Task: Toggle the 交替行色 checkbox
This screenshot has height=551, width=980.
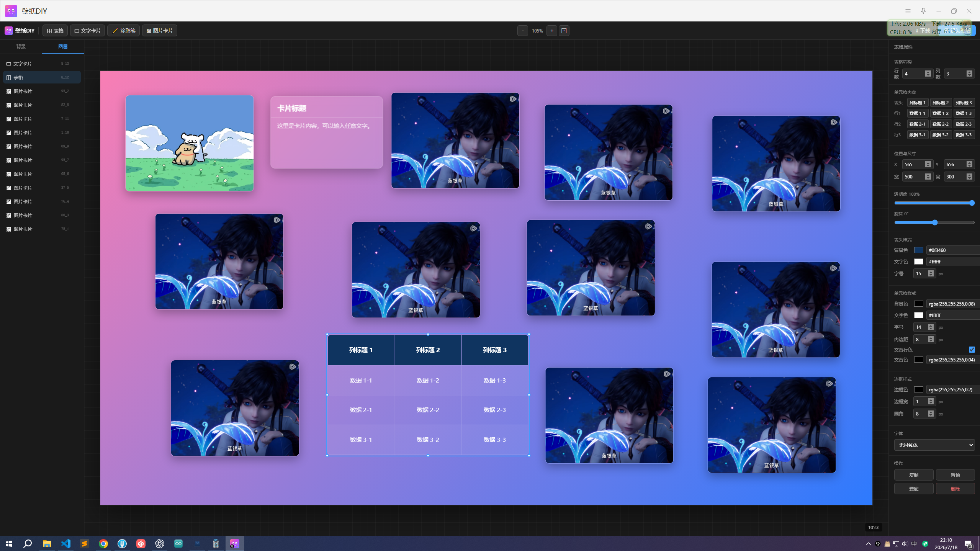Action: 972,350
